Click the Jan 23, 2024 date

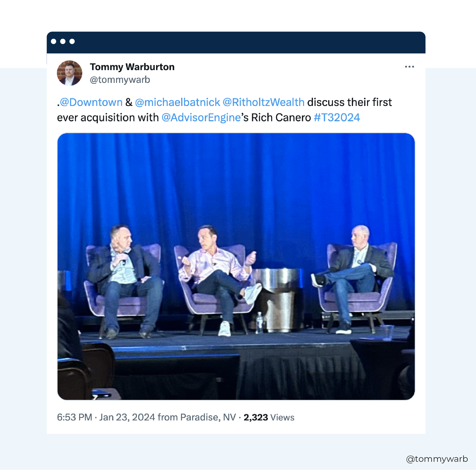(127, 417)
